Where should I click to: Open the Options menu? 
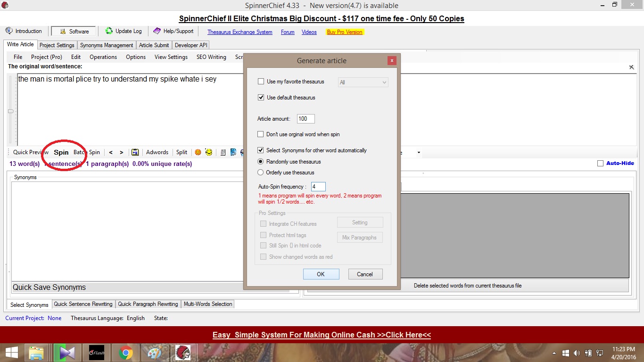tap(136, 57)
